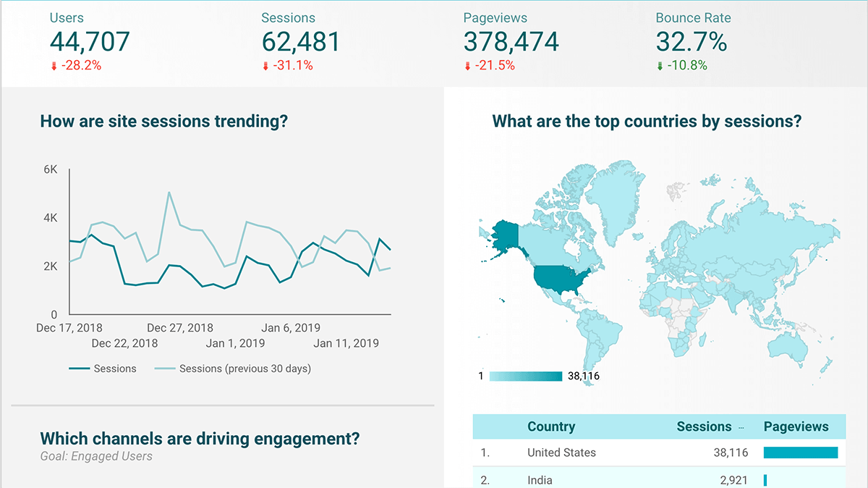Click the Users scorecard value 44,707
Viewport: 868px width, 488px height.
(90, 42)
